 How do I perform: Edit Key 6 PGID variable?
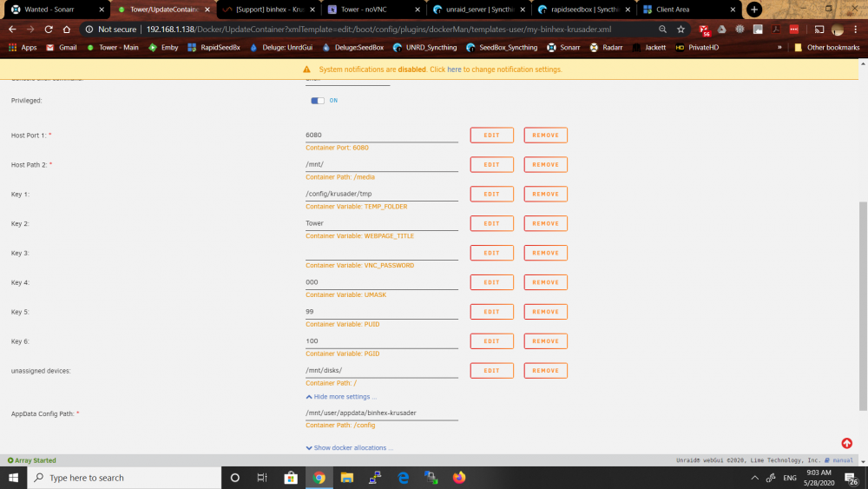click(491, 340)
